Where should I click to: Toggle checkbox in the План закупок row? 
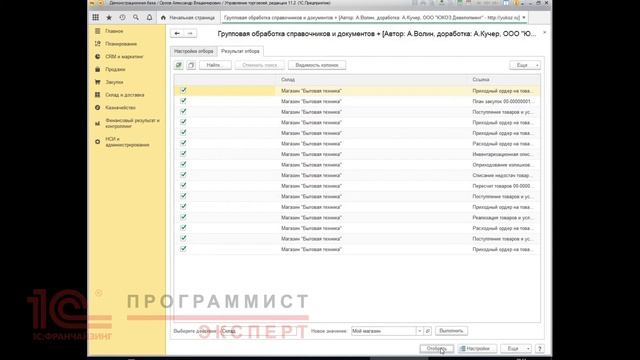(x=183, y=101)
